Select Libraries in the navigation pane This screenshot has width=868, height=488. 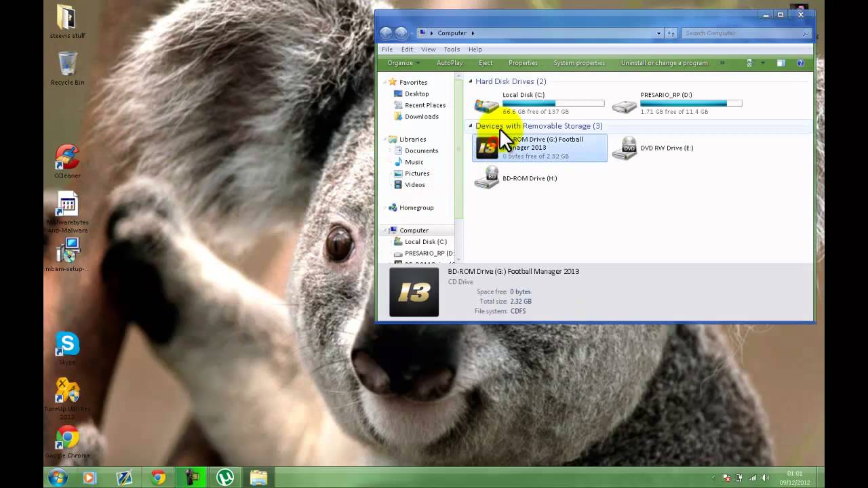[412, 139]
